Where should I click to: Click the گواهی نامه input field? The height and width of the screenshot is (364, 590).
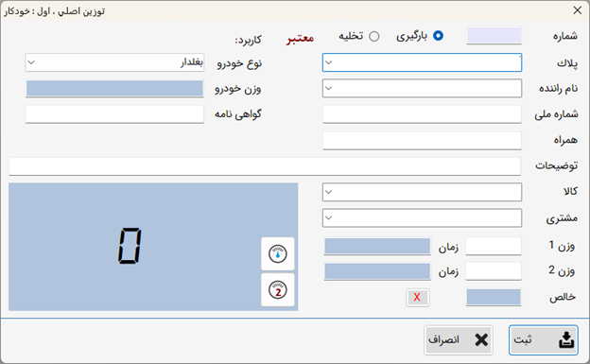[114, 114]
